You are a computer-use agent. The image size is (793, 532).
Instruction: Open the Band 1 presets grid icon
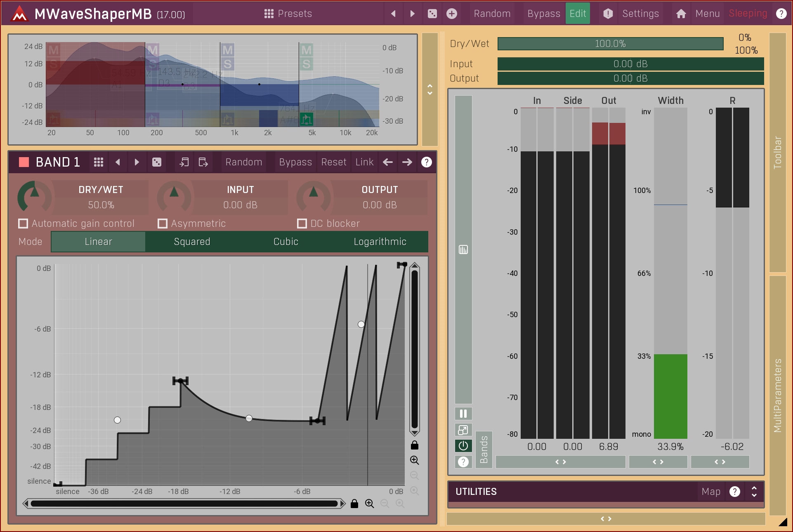tap(98, 162)
